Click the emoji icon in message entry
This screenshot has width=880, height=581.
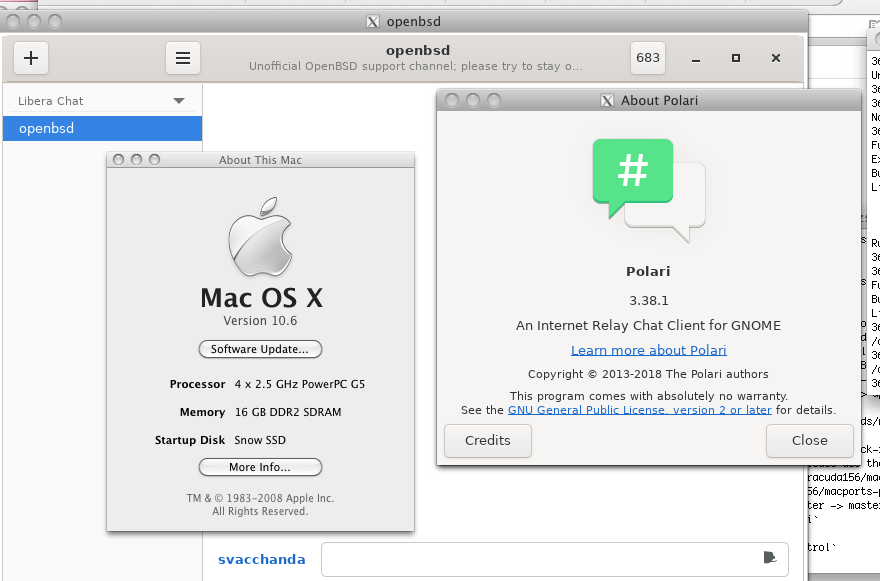[x=770, y=557]
